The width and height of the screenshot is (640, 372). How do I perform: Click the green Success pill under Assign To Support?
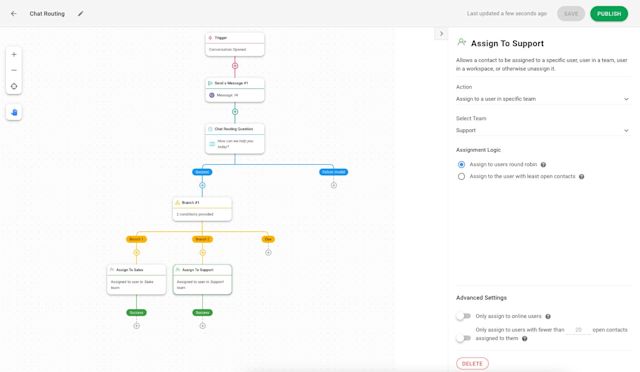[202, 312]
